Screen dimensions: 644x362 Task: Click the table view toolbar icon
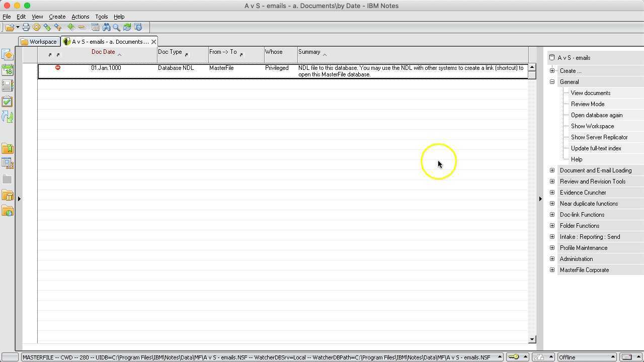95,27
